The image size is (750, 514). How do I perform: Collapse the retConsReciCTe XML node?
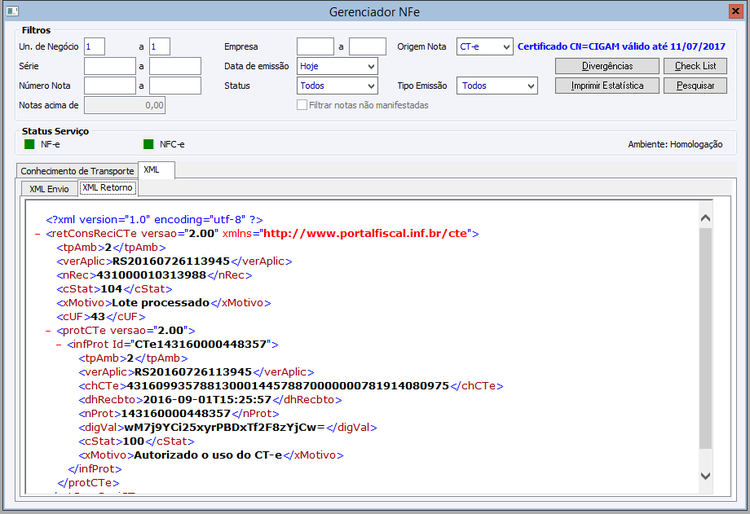(x=37, y=234)
